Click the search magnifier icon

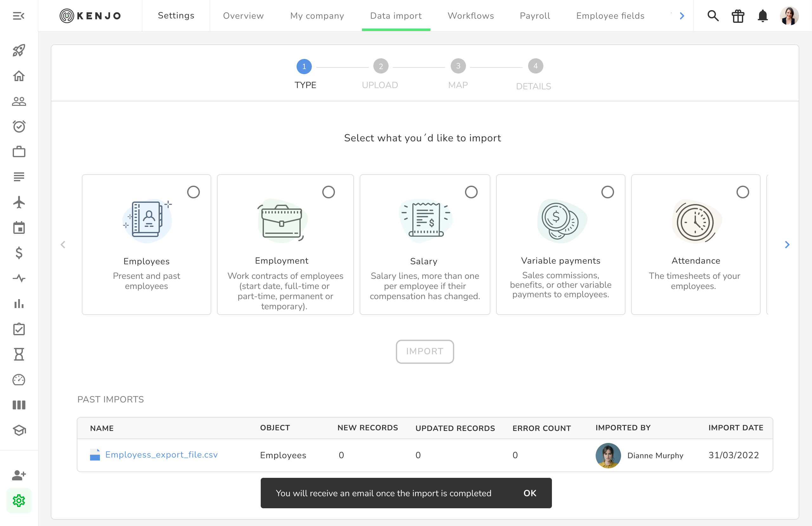tap(713, 16)
